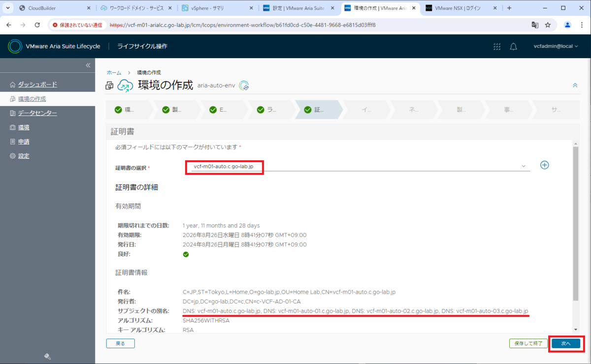
Task: Collapse the header with double up chevron
Action: tap(575, 86)
